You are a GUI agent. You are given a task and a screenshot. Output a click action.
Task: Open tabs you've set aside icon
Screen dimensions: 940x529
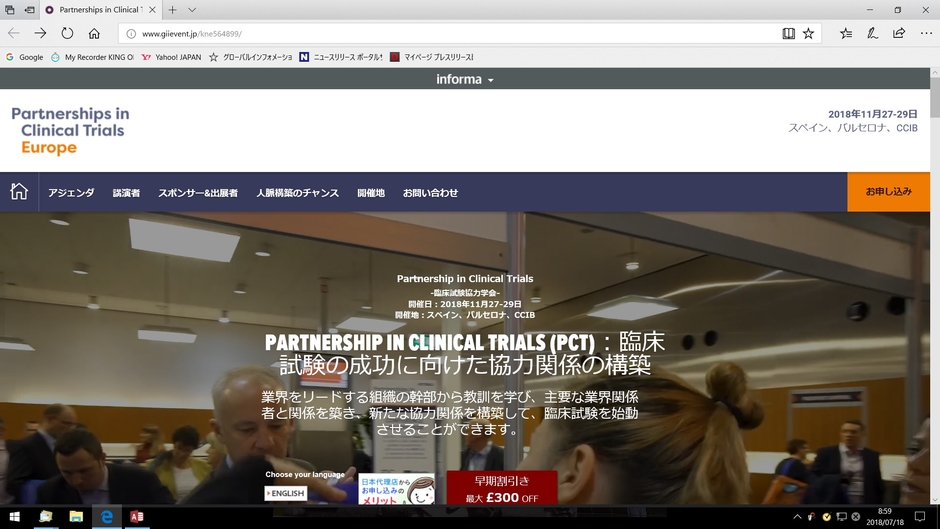pos(10,10)
